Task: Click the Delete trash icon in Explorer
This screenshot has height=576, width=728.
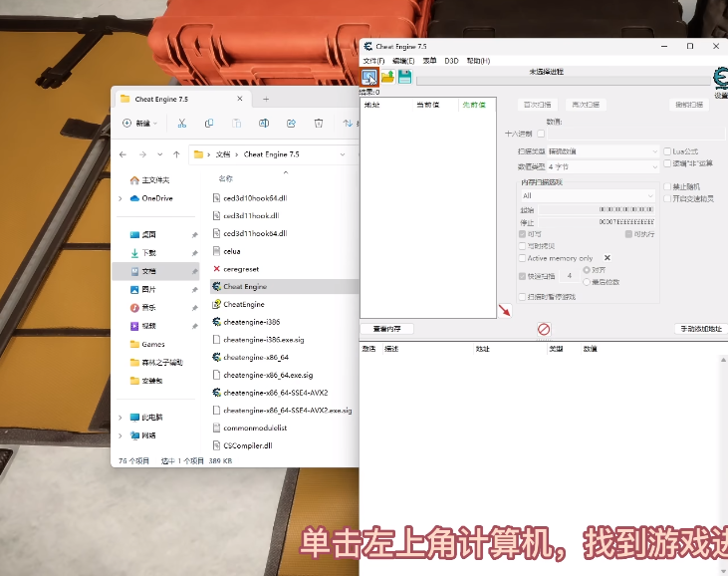Action: click(x=319, y=124)
